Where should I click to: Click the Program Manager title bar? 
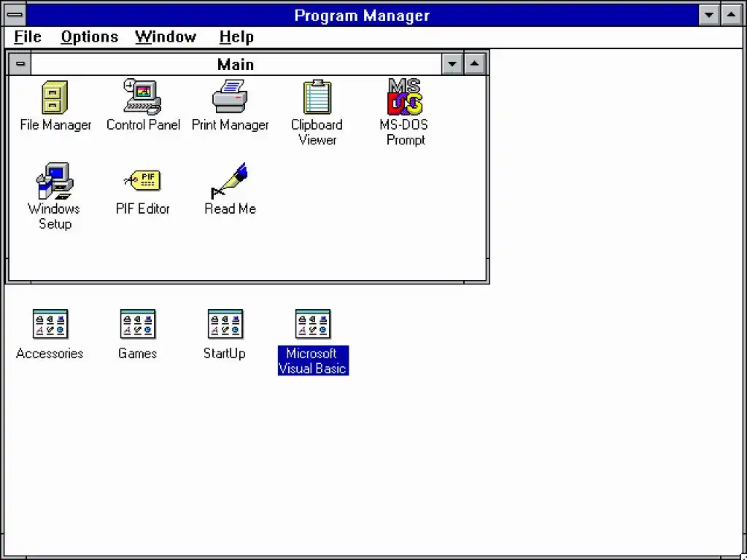click(x=362, y=15)
